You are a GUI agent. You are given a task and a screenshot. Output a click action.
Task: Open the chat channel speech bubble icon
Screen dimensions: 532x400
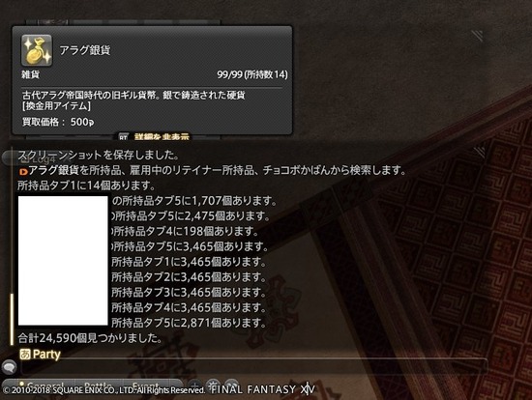9,367
